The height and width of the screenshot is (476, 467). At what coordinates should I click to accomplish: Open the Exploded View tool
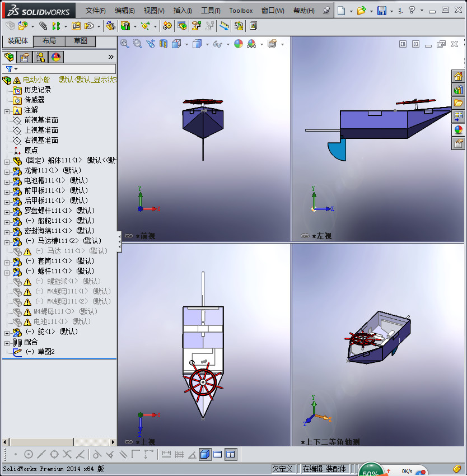coord(196,26)
